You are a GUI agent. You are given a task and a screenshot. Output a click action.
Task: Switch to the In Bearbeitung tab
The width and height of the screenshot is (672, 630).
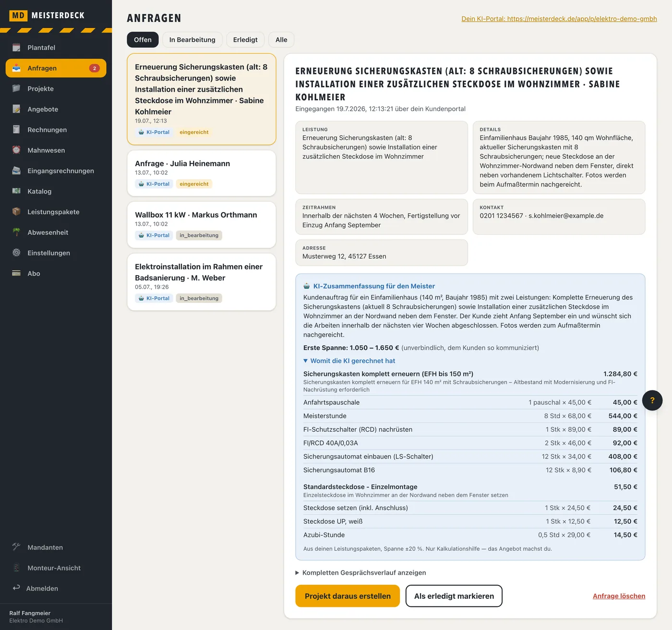pyautogui.click(x=192, y=40)
